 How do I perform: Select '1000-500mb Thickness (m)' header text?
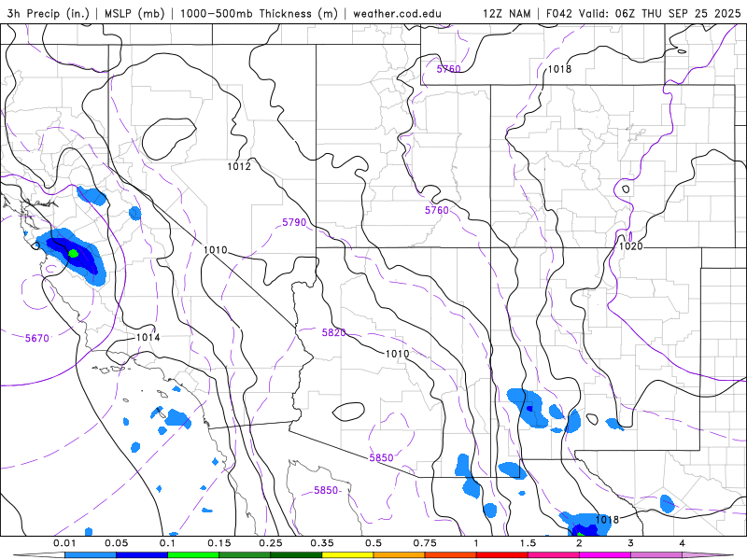pyautogui.click(x=259, y=13)
